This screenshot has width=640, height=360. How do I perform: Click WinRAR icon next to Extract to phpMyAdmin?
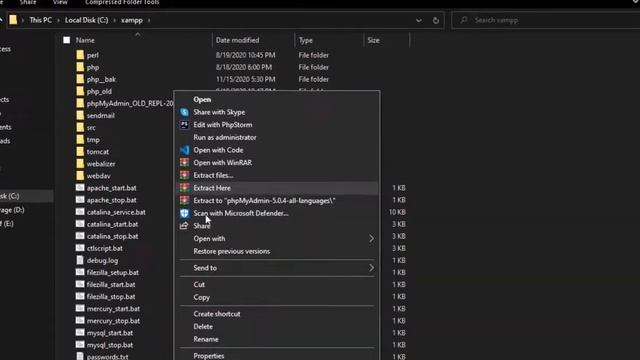[184, 200]
